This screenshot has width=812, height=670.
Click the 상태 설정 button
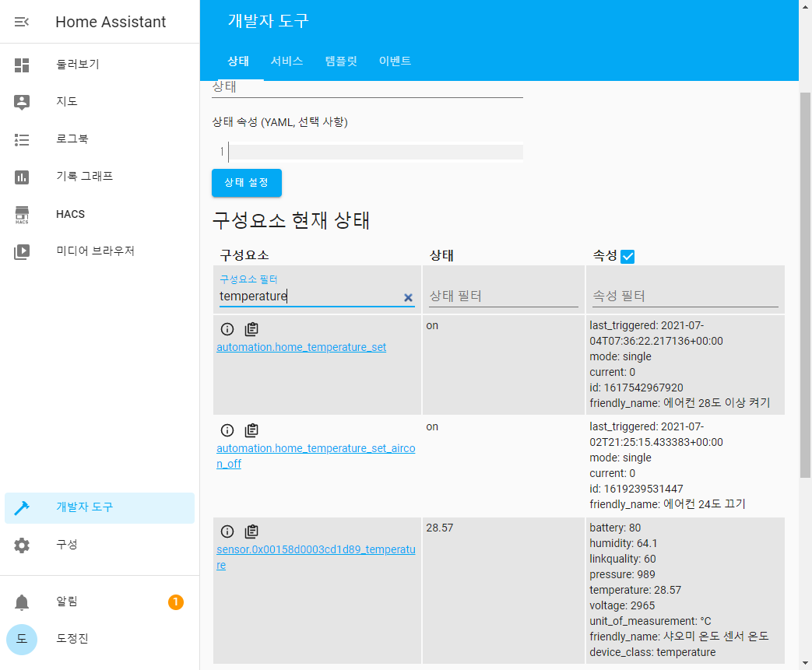(247, 183)
